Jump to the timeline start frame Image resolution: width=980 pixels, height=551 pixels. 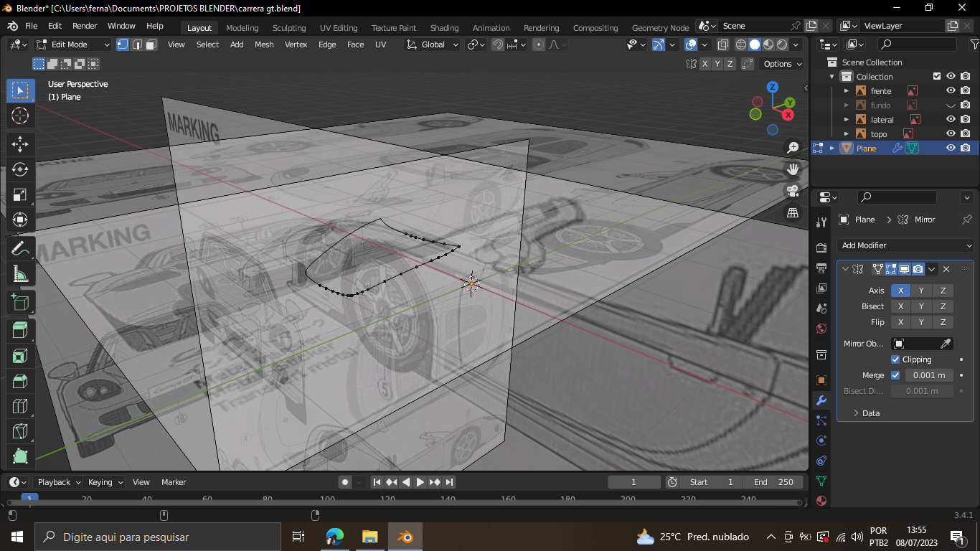(x=377, y=482)
